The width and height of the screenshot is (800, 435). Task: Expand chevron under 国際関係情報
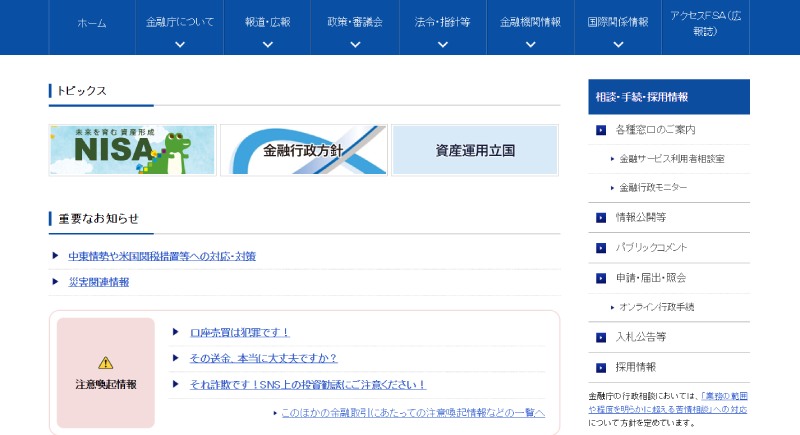coord(618,44)
